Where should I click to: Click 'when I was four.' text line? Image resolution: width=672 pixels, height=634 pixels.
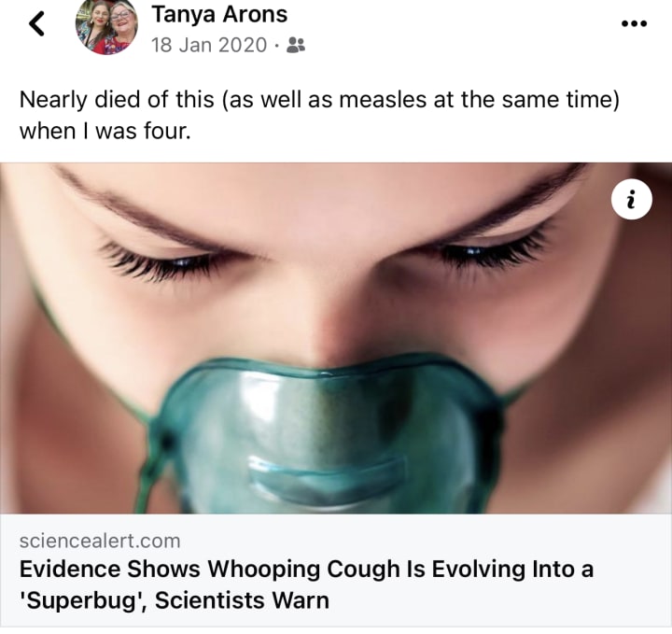click(105, 131)
